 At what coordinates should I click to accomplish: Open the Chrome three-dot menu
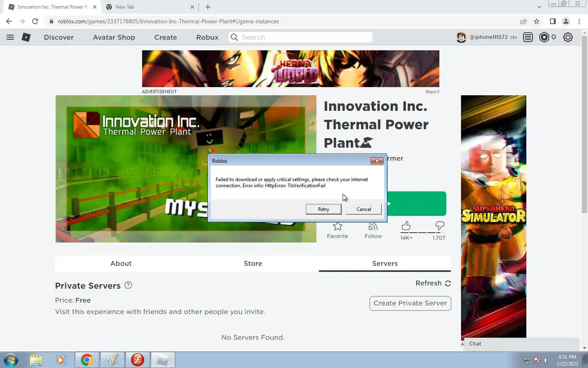579,21
